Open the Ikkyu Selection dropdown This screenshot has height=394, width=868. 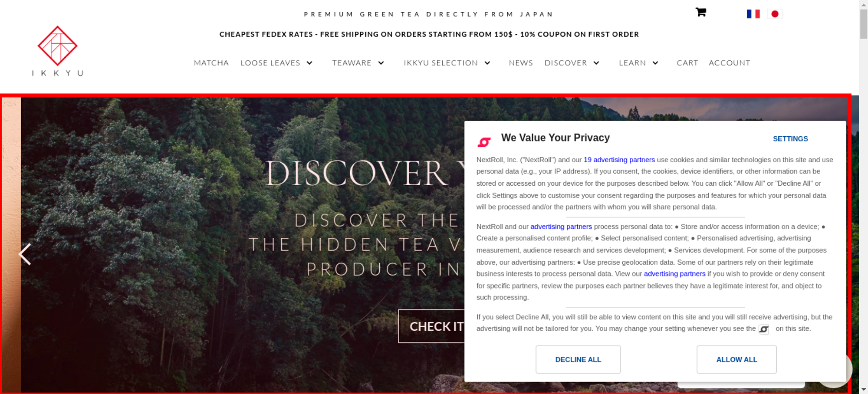pyautogui.click(x=447, y=63)
